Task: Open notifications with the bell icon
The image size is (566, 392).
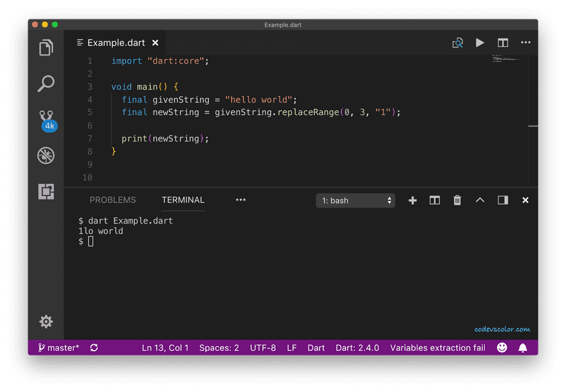Action: [522, 348]
